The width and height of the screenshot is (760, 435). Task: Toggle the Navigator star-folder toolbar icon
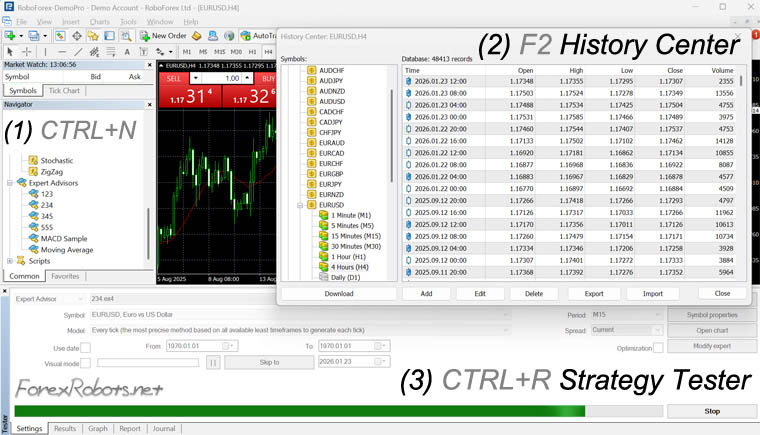(93, 36)
